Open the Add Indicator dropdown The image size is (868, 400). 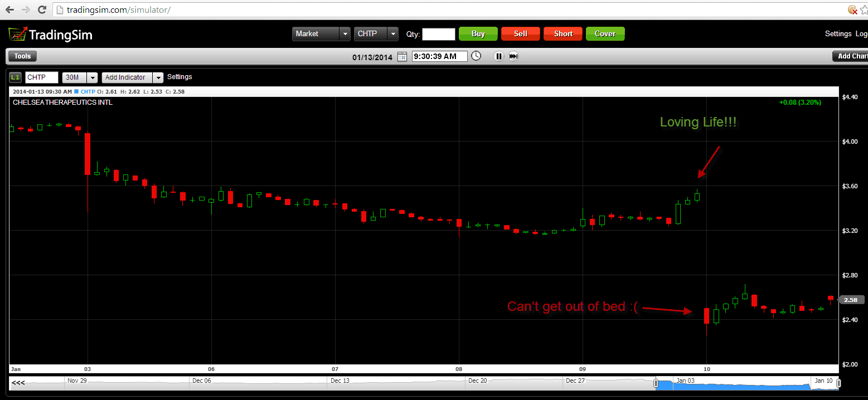click(x=158, y=77)
